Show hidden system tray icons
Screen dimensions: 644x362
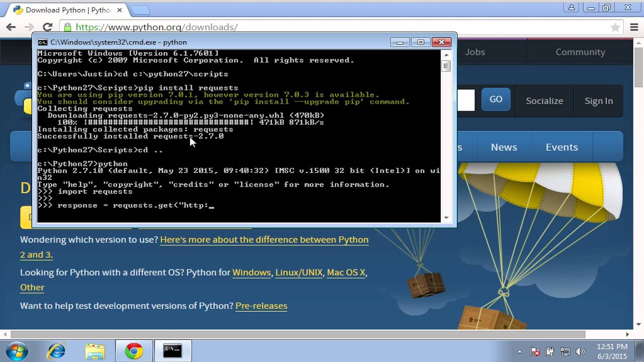pos(520,351)
